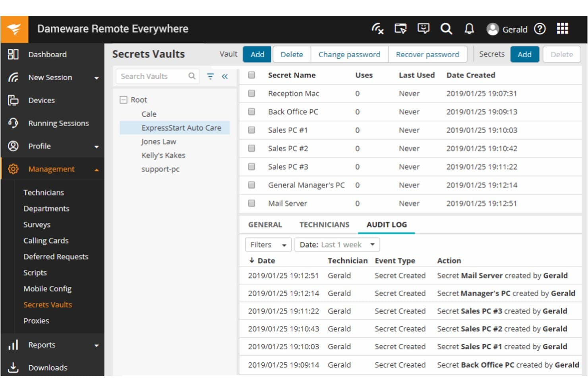Click the Search Vaults magnifier icon
The image size is (588, 392).
point(192,76)
